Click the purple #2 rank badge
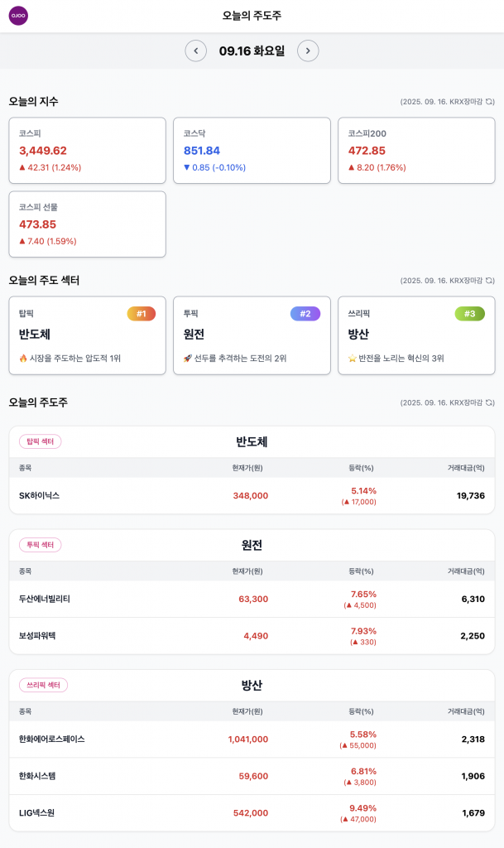504x848 pixels. (305, 314)
